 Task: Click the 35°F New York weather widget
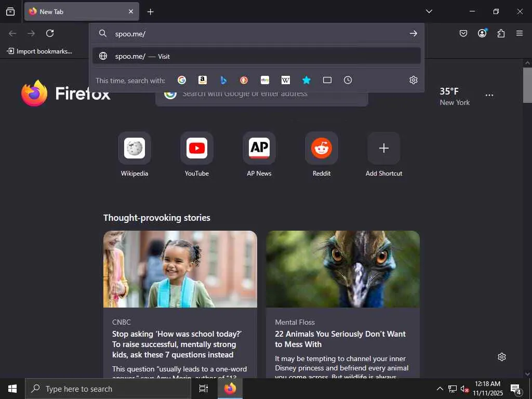pyautogui.click(x=455, y=96)
